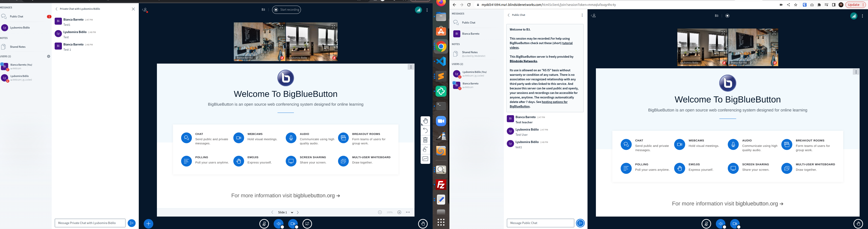
Task: Collapse the private chat panel header
Action: coord(78,9)
